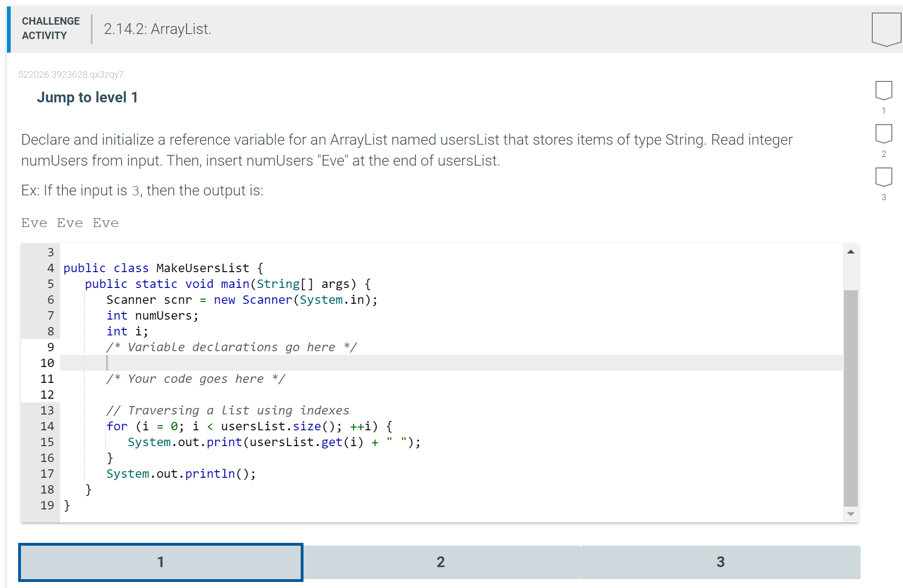This screenshot has width=903, height=588.
Task: Select the highlighted level 1 tab
Action: (161, 562)
